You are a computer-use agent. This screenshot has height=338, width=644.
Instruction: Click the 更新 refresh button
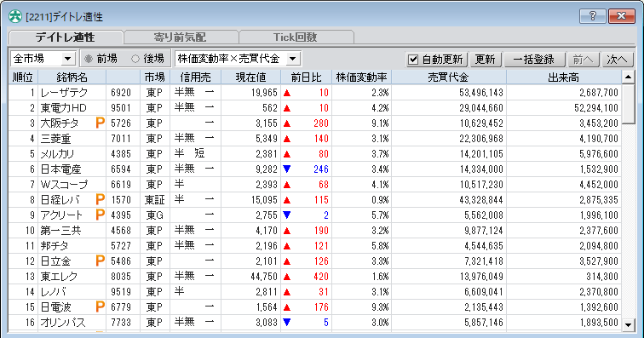click(485, 60)
